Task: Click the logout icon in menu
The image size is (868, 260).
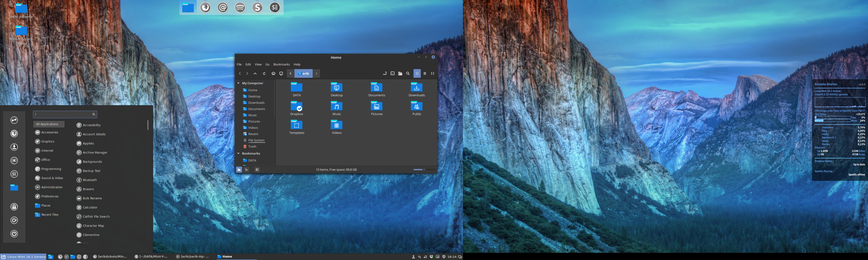Action: tap(14, 220)
